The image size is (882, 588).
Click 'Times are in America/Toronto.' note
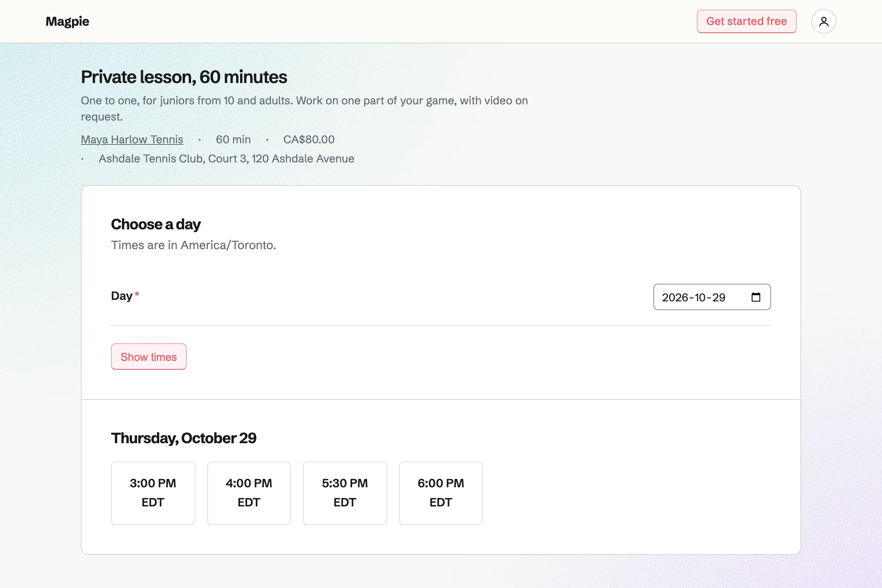pyautogui.click(x=194, y=245)
